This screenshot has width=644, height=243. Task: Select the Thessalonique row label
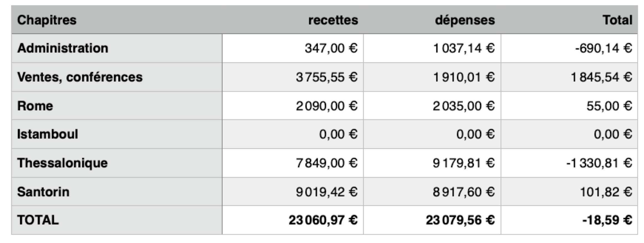[x=62, y=163]
